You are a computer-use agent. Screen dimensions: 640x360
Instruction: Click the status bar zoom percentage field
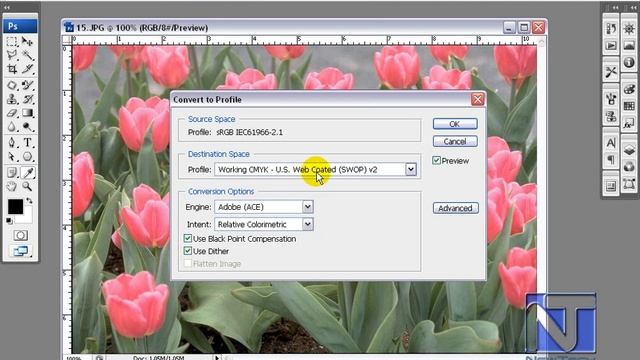click(74, 358)
